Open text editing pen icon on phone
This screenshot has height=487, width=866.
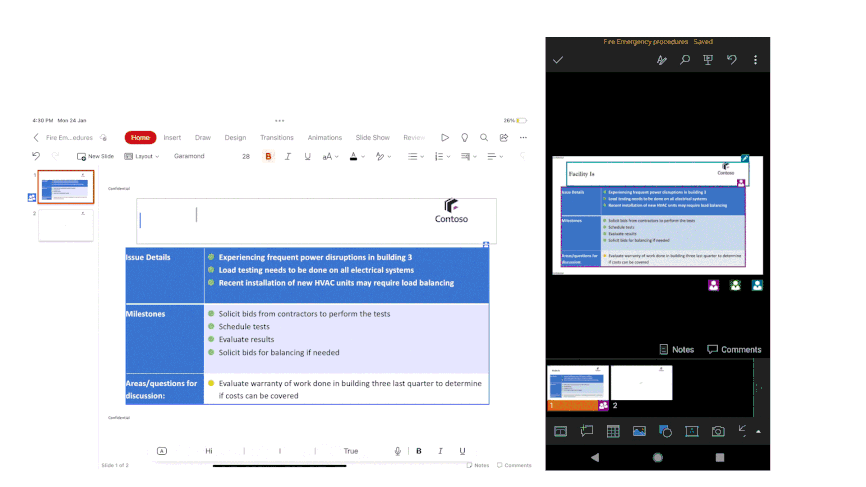pos(662,60)
